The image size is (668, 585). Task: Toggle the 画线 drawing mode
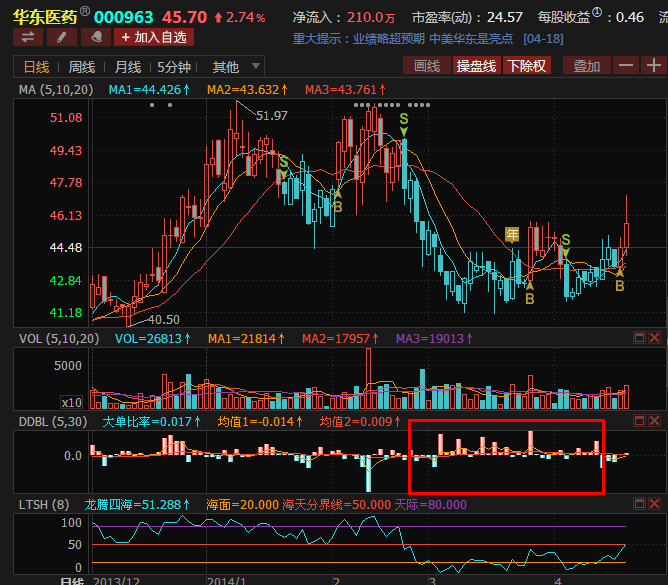point(427,66)
